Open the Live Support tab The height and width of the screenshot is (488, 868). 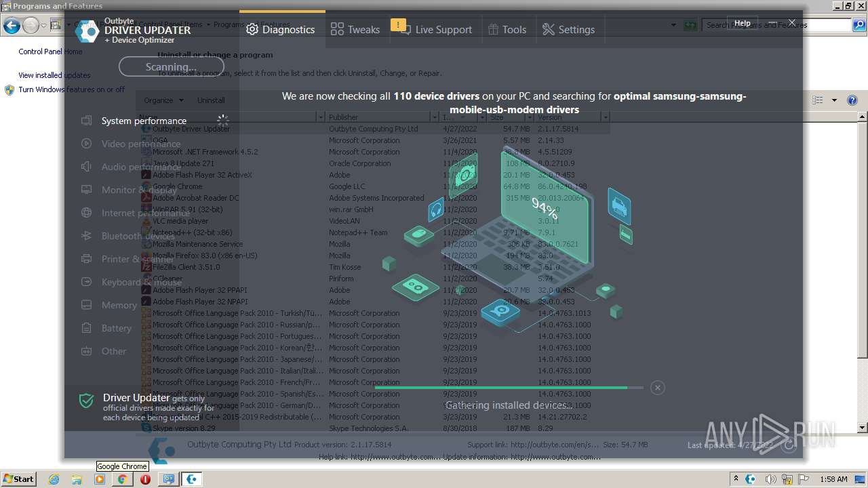click(435, 29)
